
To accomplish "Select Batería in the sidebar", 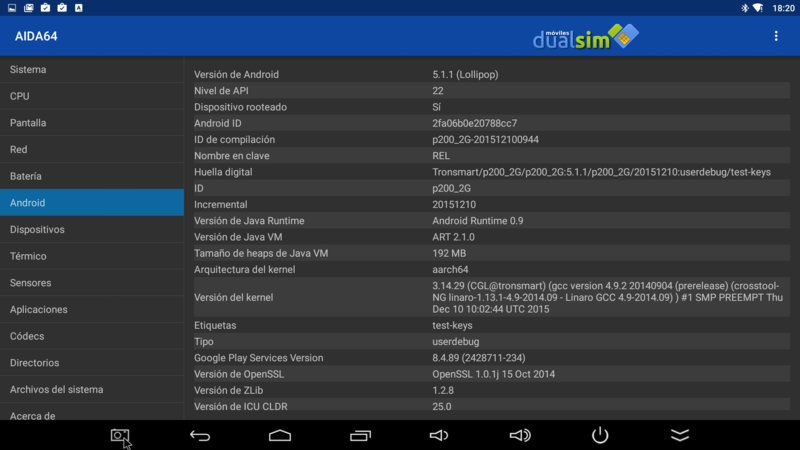I will click(92, 176).
